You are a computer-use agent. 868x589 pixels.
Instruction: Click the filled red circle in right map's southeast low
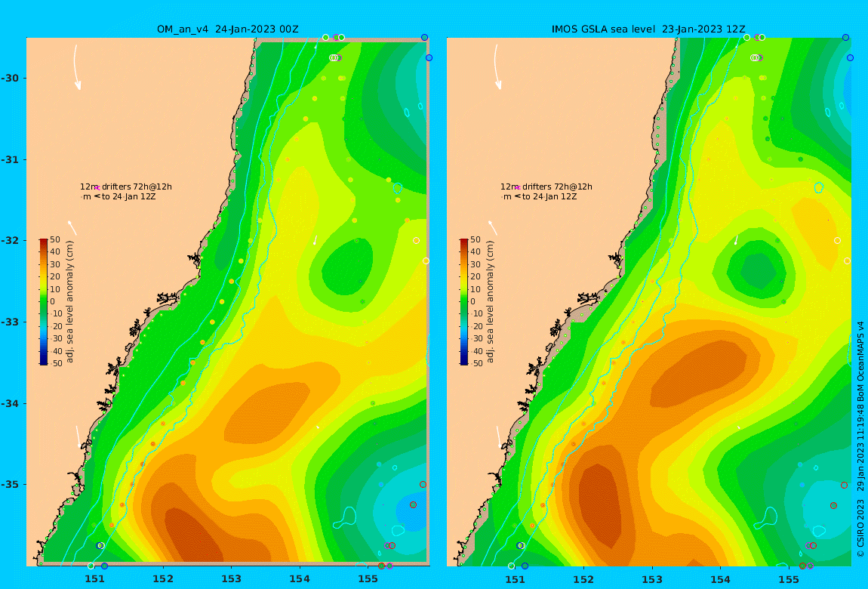834,505
